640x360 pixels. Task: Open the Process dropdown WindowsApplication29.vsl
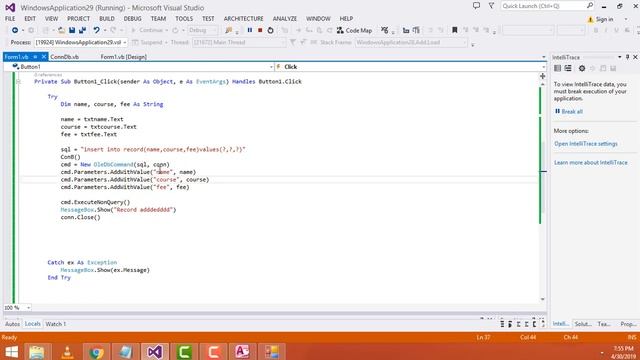80,42
